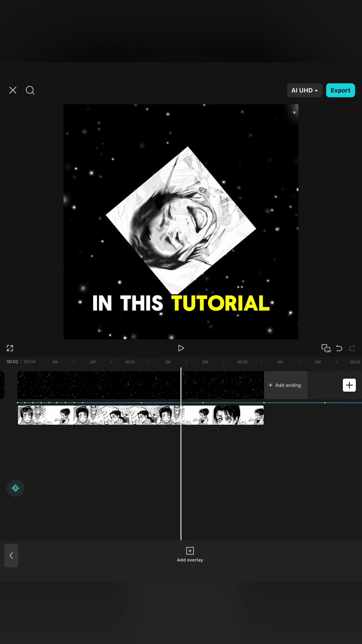Add a new clip with the plus button

point(349,385)
